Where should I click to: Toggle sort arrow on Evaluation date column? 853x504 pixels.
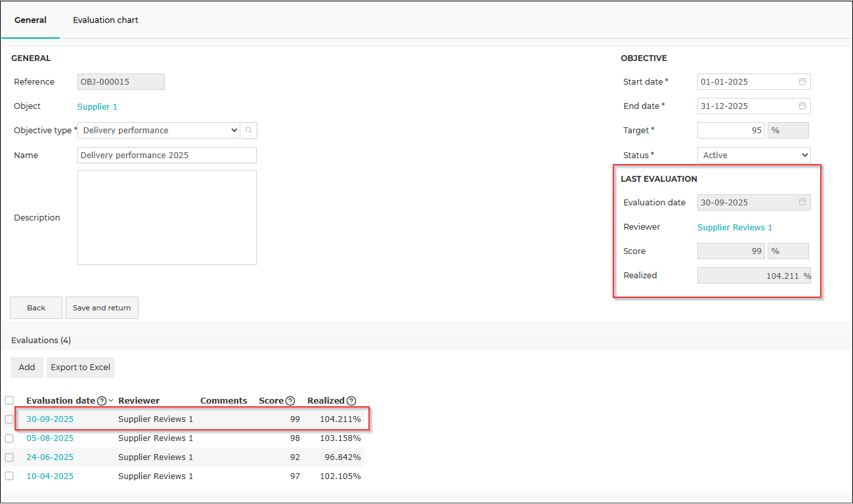pos(111,401)
